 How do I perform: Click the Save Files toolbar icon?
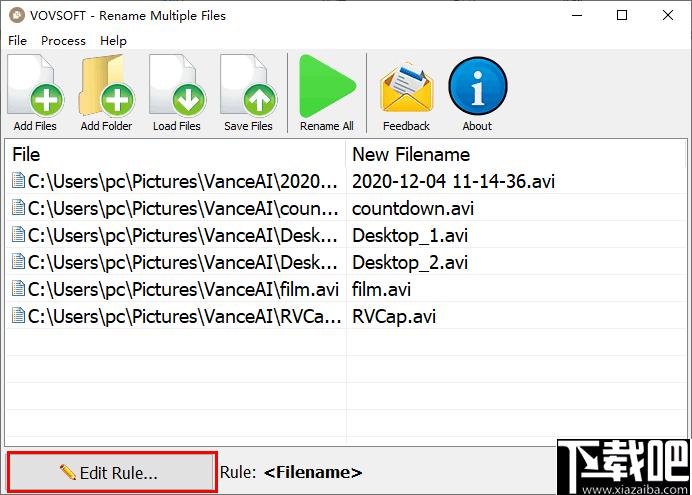point(248,85)
